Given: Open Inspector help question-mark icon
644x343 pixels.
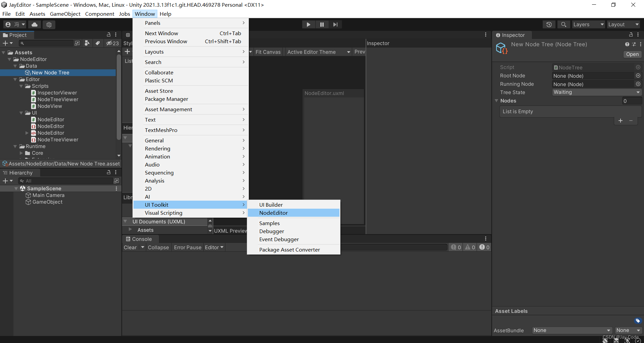Looking at the screenshot, I should pyautogui.click(x=627, y=44).
